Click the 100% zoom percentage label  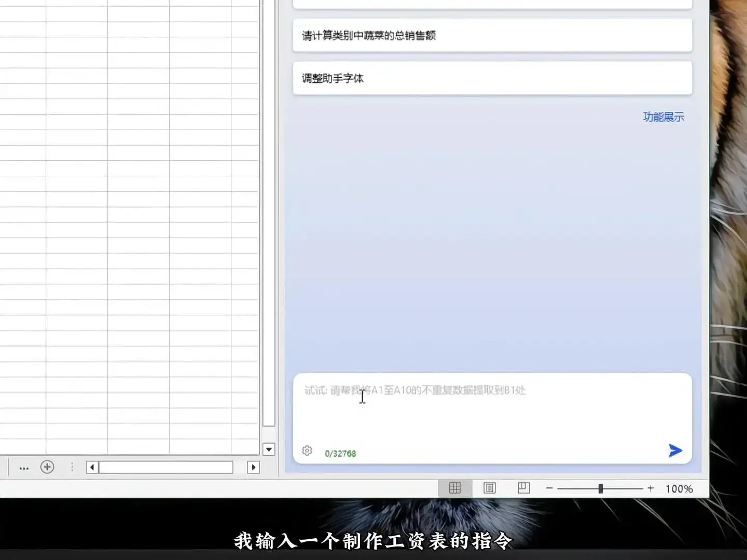(x=680, y=488)
